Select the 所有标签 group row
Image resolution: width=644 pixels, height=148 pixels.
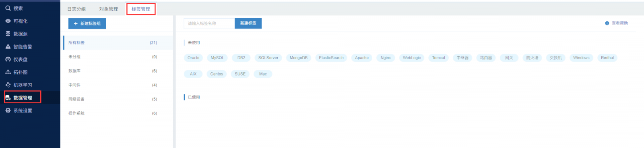(118, 43)
